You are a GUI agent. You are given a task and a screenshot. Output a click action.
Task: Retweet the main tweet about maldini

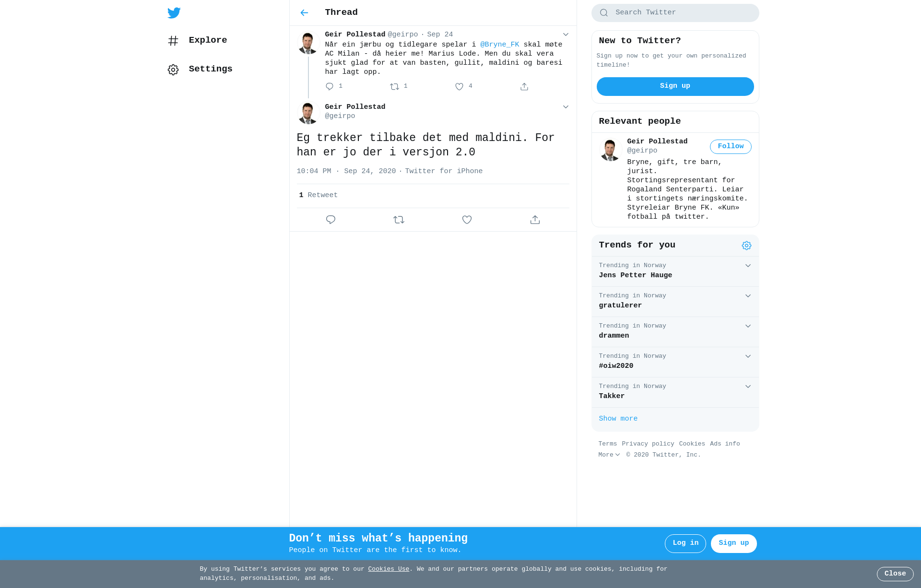(399, 220)
